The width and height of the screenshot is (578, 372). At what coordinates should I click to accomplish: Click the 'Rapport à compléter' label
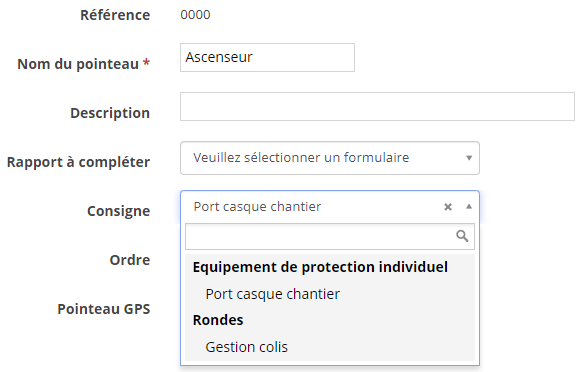(79, 162)
